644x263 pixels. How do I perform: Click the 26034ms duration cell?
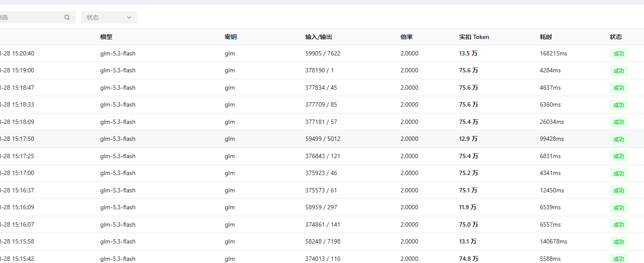[552, 122]
